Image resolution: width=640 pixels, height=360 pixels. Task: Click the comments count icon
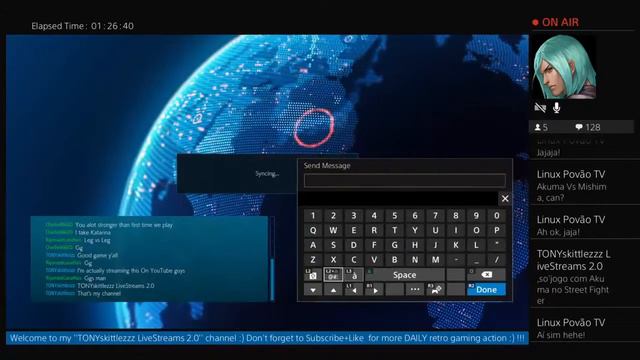[x=579, y=127]
